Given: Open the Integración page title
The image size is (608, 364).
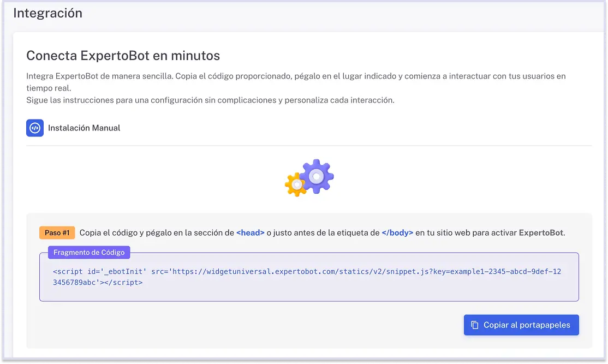Looking at the screenshot, I should [47, 13].
